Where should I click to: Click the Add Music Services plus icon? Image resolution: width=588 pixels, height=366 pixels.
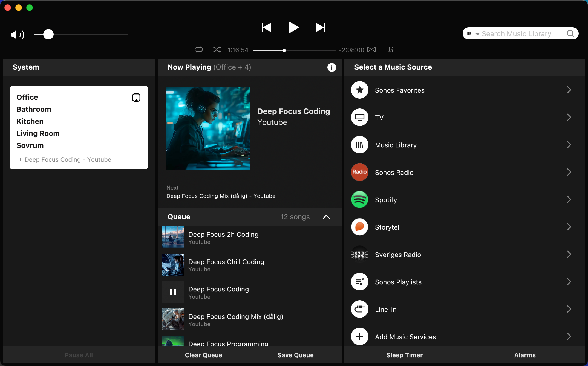(360, 336)
